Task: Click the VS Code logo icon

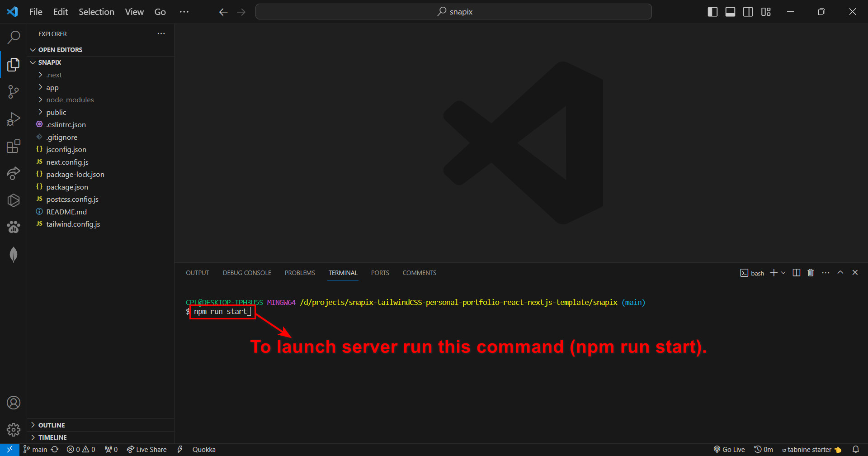Action: [12, 12]
